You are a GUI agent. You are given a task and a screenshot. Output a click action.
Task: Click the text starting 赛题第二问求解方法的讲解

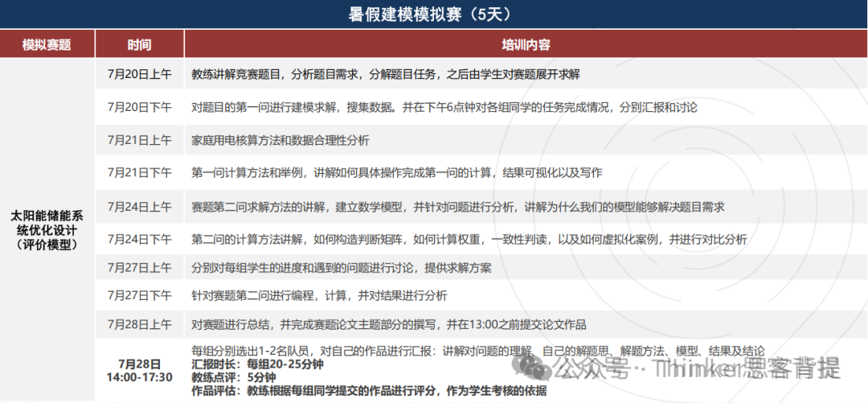pos(458,207)
